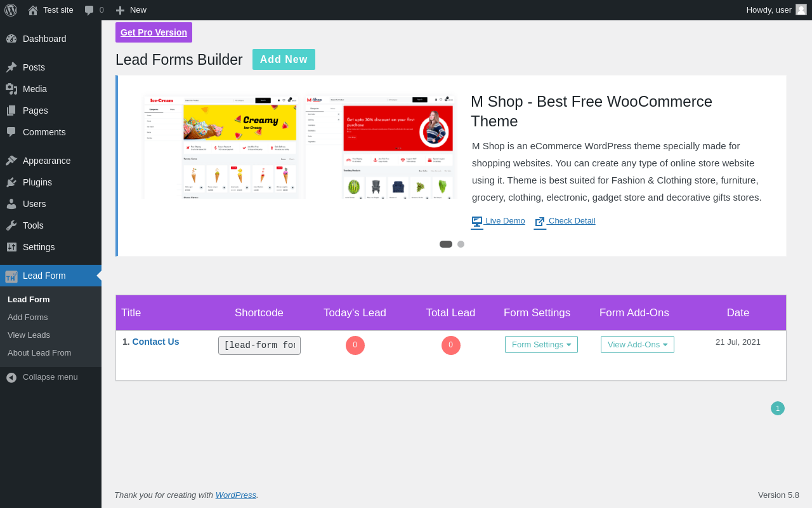Click the Posts pin icon

pyautogui.click(x=11, y=67)
